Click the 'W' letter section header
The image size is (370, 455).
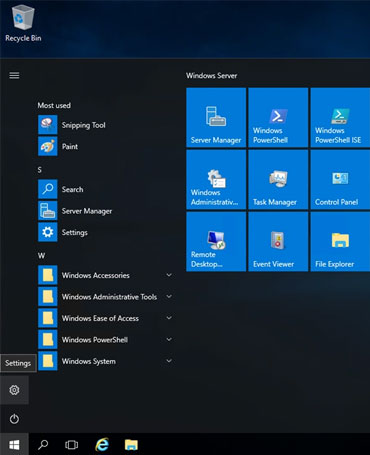[41, 256]
